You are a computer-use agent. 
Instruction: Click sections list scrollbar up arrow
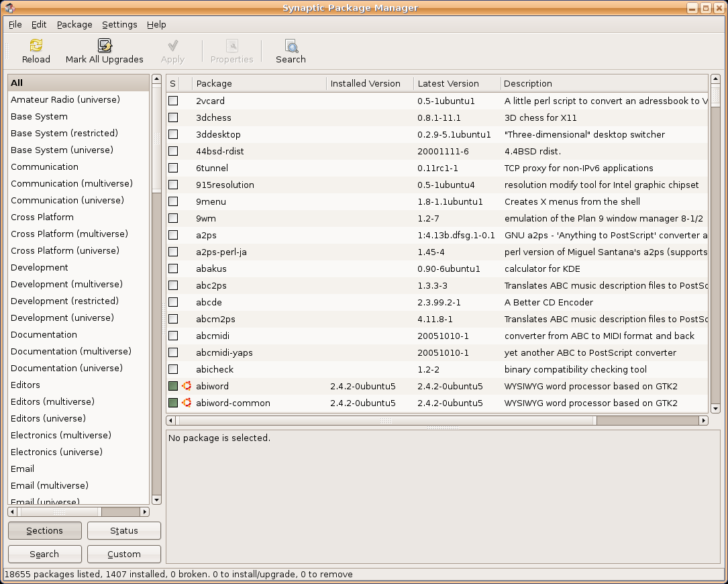pos(156,79)
